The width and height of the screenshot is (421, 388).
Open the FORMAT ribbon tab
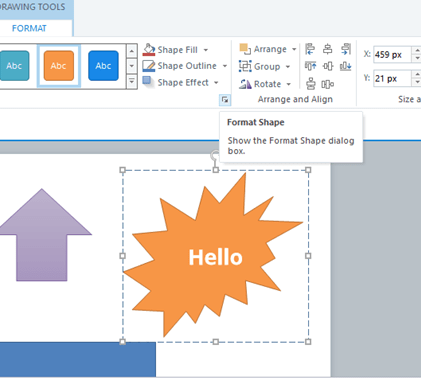point(29,28)
